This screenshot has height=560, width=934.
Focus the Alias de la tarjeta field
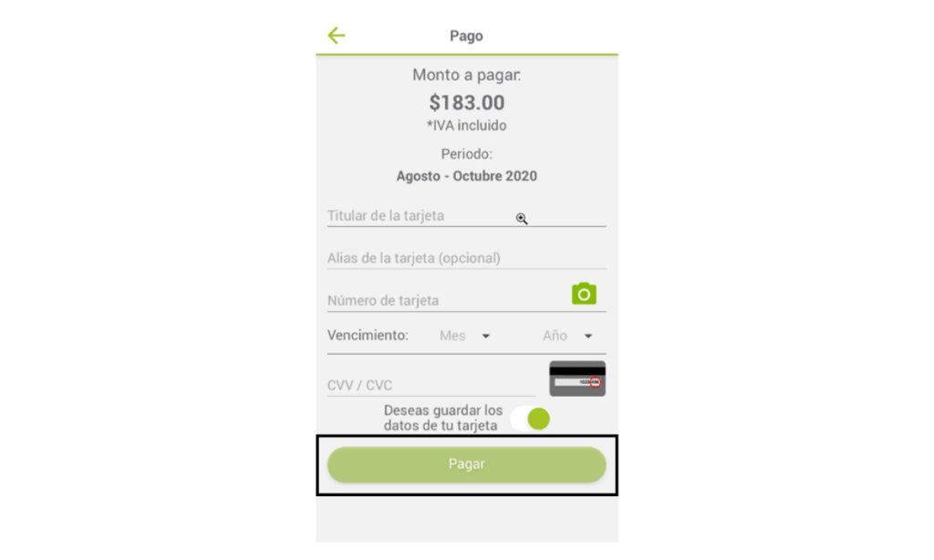[x=466, y=258]
